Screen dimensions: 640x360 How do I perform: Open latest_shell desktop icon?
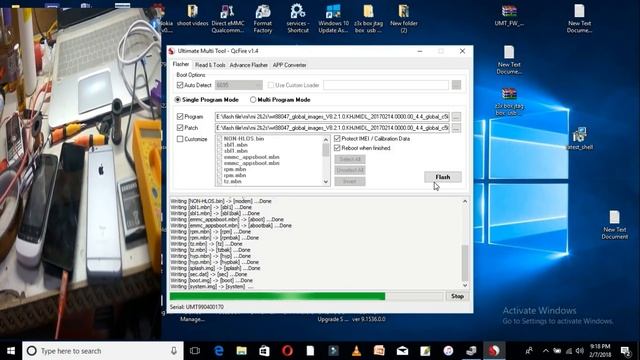coord(580,138)
